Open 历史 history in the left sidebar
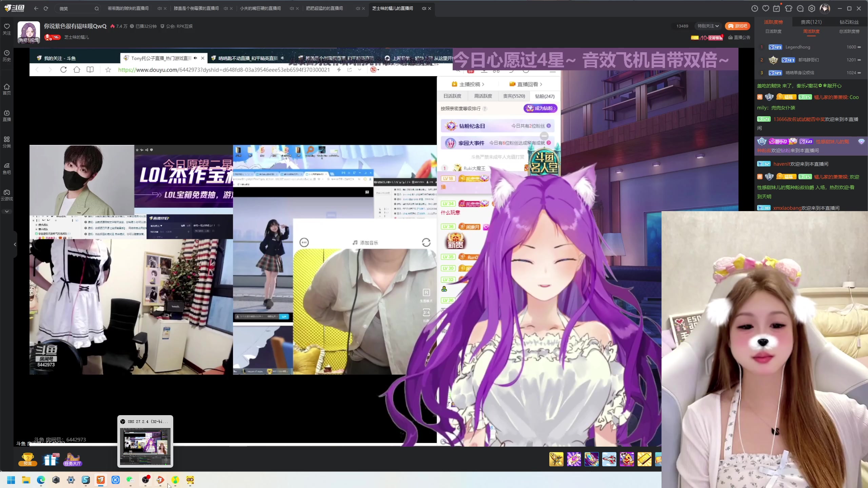The height and width of the screenshot is (488, 868). pyautogui.click(x=7, y=56)
